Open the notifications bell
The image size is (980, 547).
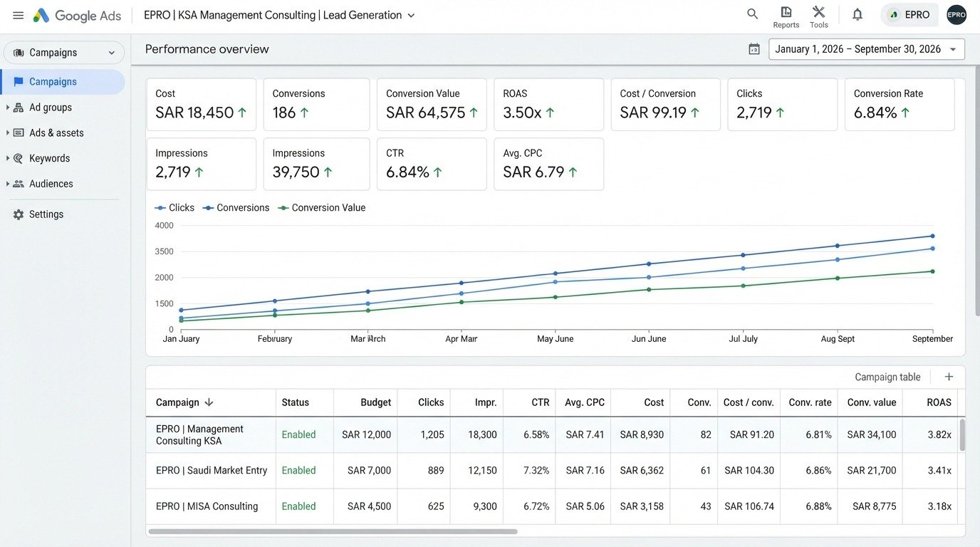point(857,14)
